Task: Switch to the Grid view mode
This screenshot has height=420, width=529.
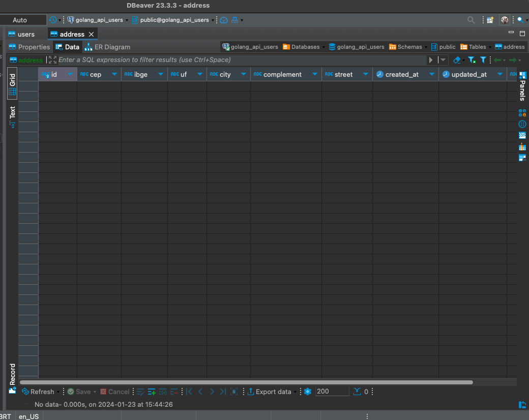Action: click(13, 84)
